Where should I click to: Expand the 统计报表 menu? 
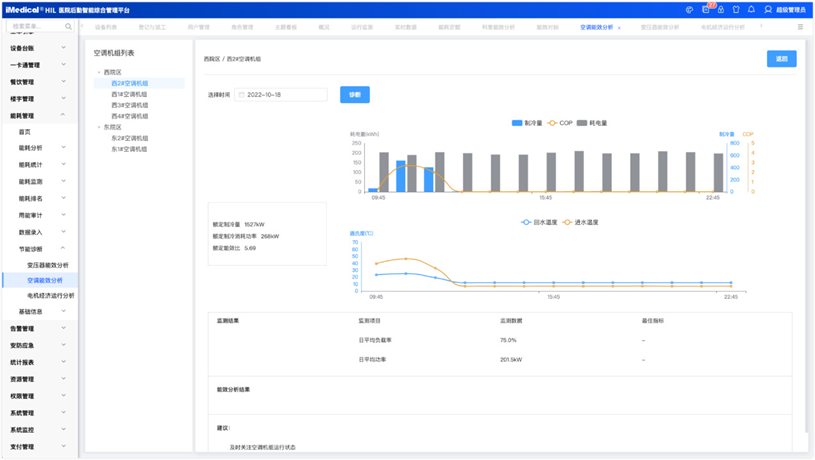[x=38, y=362]
